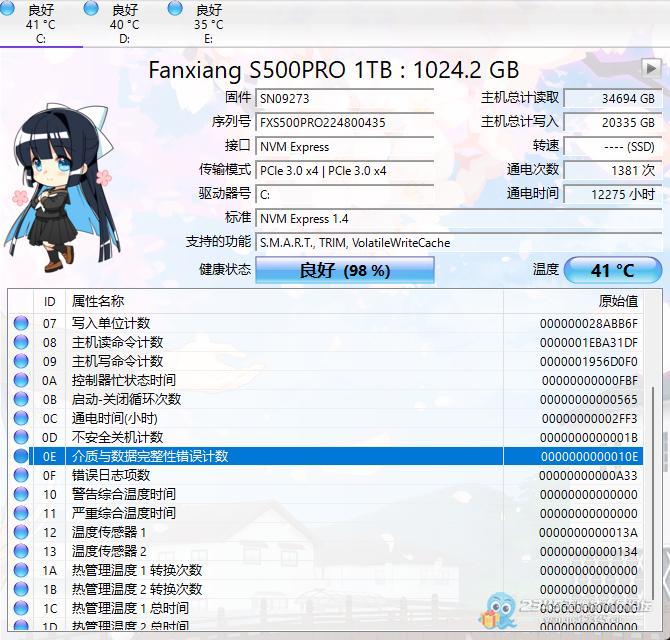Click the ID column header
The image size is (670, 640).
pos(50,301)
